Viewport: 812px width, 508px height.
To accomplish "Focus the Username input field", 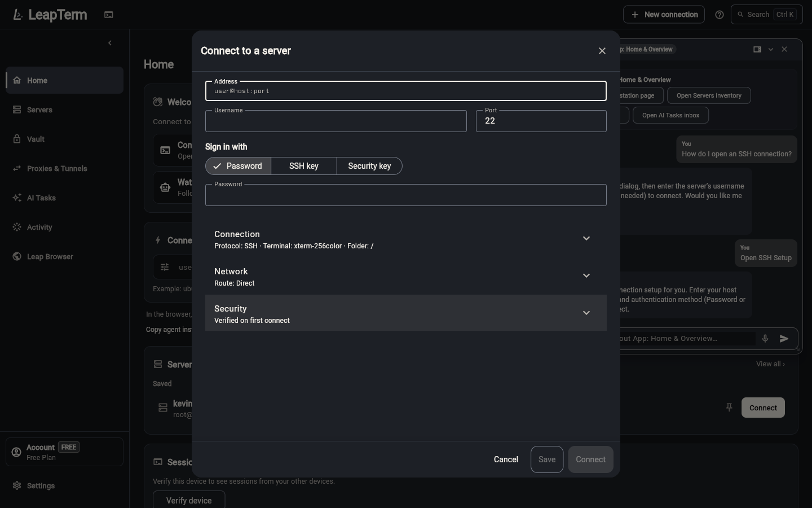I will [x=336, y=121].
